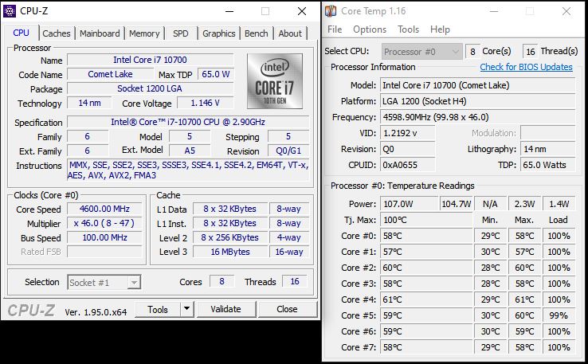The width and height of the screenshot is (588, 364).
Task: Click the Name field 'Intel Core i7 10700'
Action: click(150, 60)
